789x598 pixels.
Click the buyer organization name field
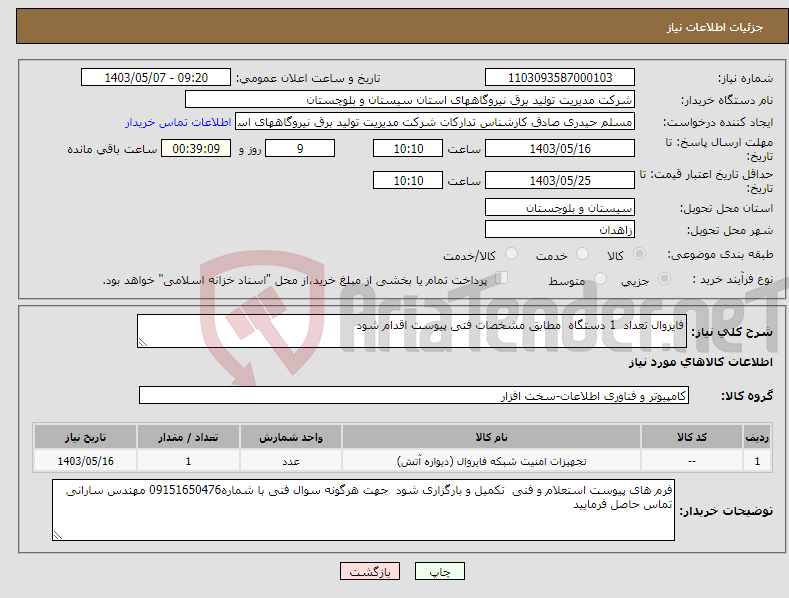[x=410, y=100]
